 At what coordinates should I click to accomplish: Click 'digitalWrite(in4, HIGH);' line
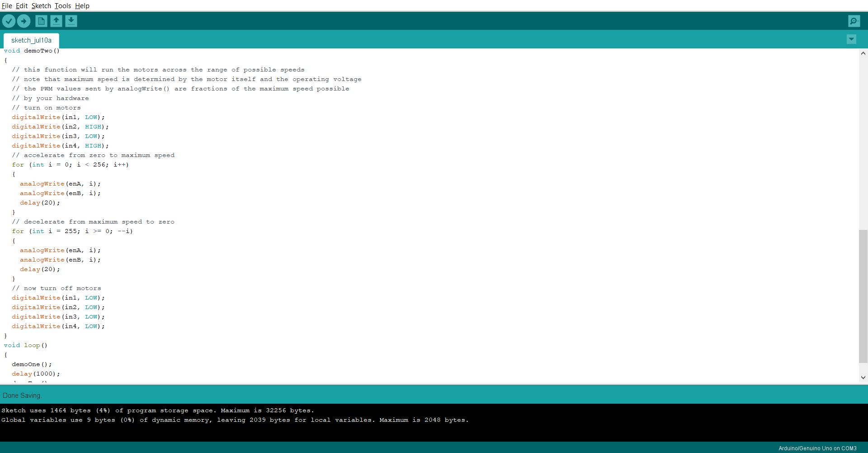(60, 146)
